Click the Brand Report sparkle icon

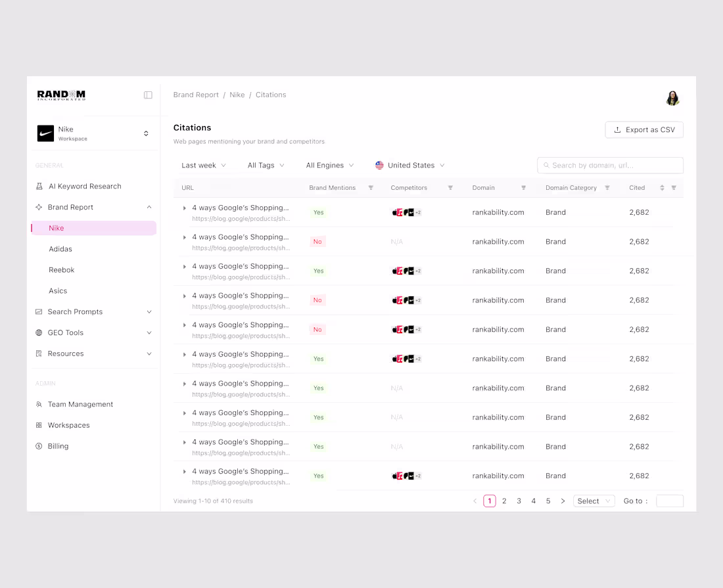point(39,208)
